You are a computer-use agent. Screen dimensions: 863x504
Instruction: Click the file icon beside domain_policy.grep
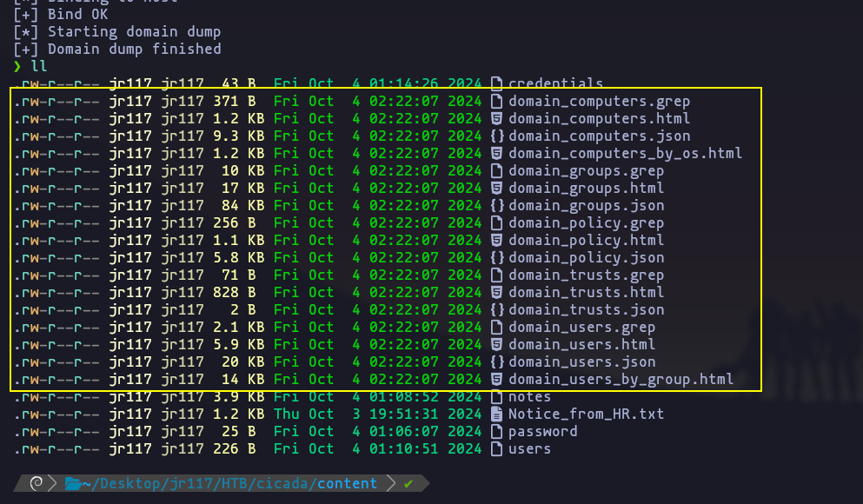(496, 223)
